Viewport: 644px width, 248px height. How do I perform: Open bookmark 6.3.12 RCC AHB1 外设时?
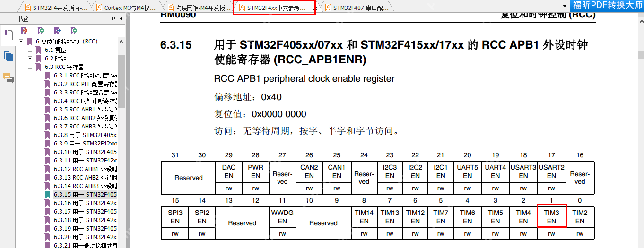(86, 169)
